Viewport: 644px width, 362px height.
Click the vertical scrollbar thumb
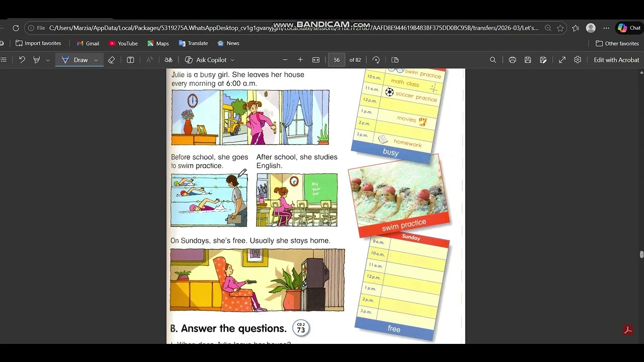(641, 254)
